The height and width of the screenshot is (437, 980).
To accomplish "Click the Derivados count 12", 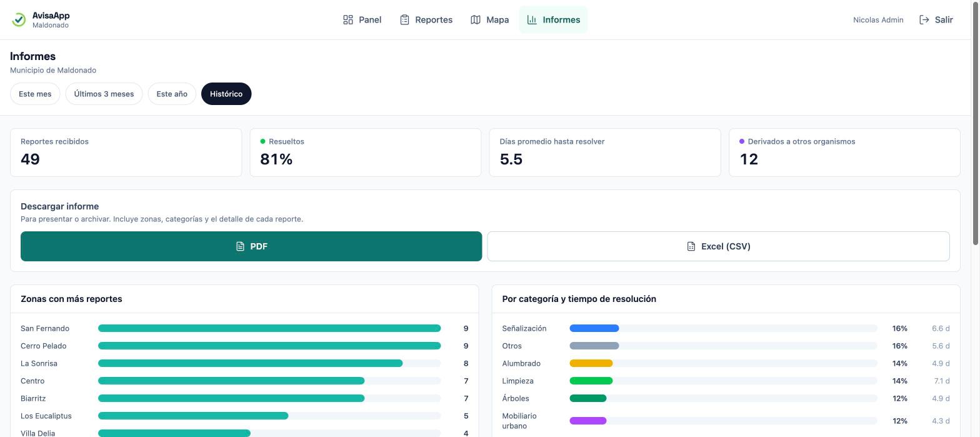I will coord(749,159).
